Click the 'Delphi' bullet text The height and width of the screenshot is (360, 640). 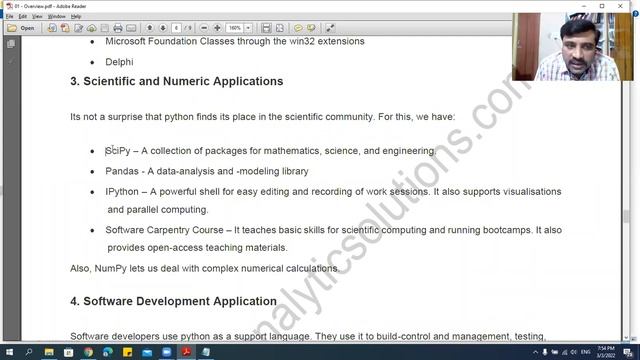(119, 62)
